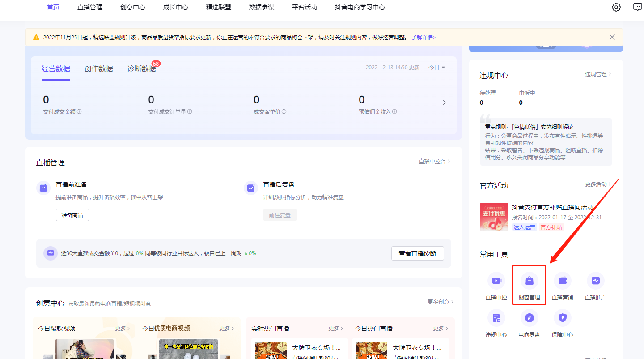Viewport: 644px width, 359px height.
Task: Click the 官方补贴 tag
Action: pos(551,227)
